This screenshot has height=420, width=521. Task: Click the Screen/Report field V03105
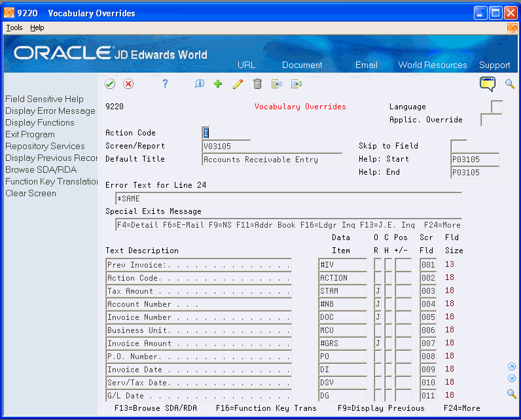[226, 146]
